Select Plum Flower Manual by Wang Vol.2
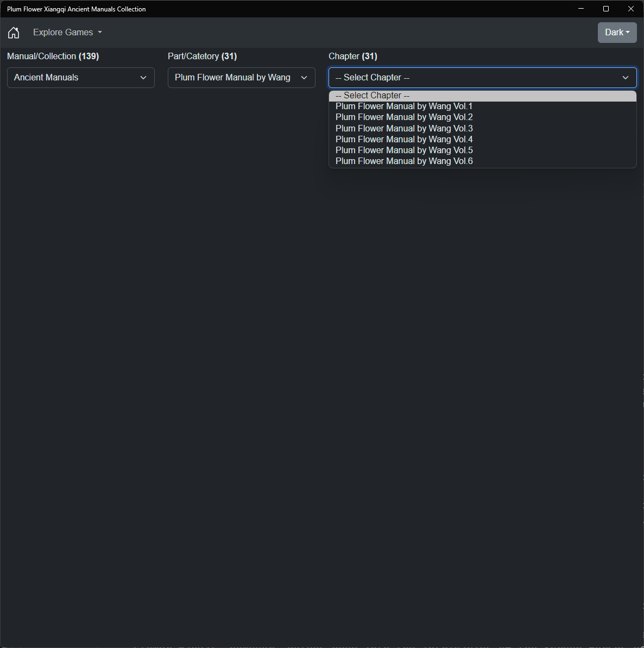Screen dimensions: 644x648 (x=483, y=117)
